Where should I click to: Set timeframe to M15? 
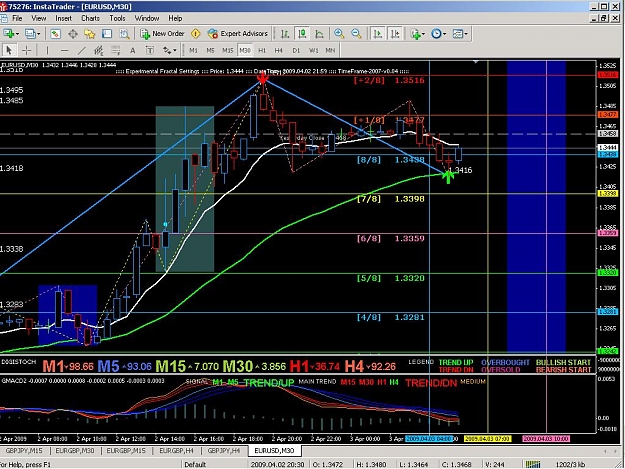point(228,51)
